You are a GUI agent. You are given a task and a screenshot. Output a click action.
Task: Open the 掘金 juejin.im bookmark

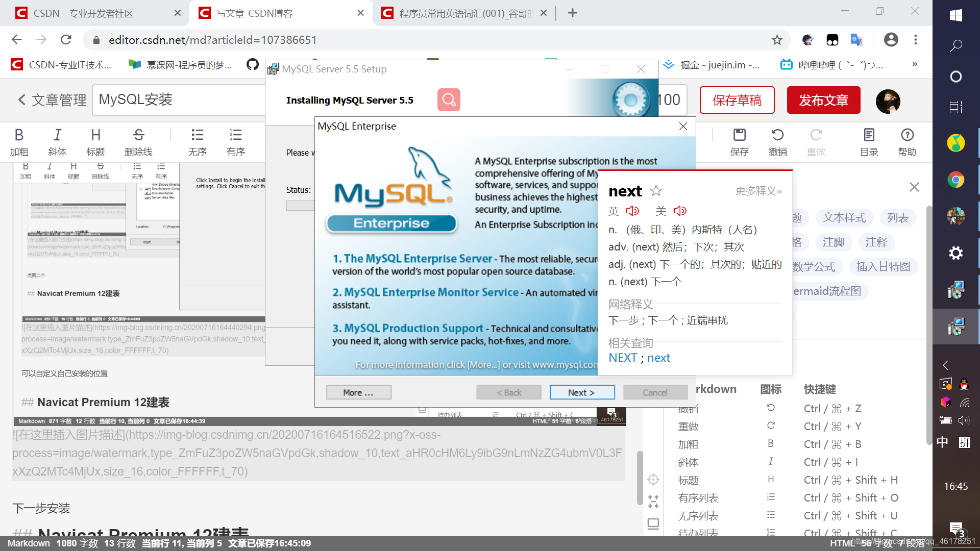712,65
